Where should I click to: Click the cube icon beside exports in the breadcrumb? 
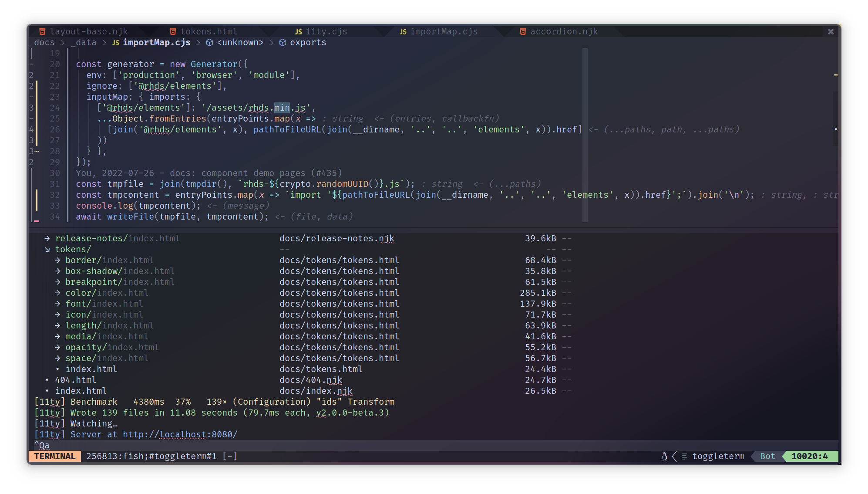(x=283, y=42)
